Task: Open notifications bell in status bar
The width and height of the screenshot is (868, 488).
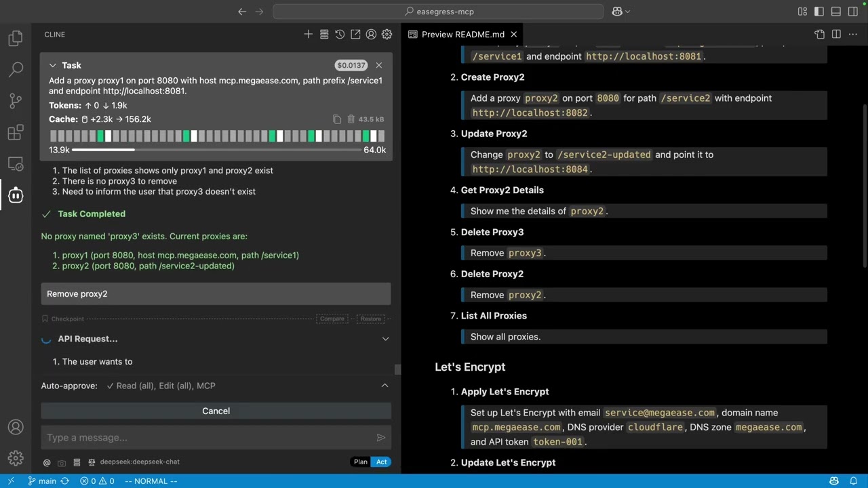Action: click(853, 481)
